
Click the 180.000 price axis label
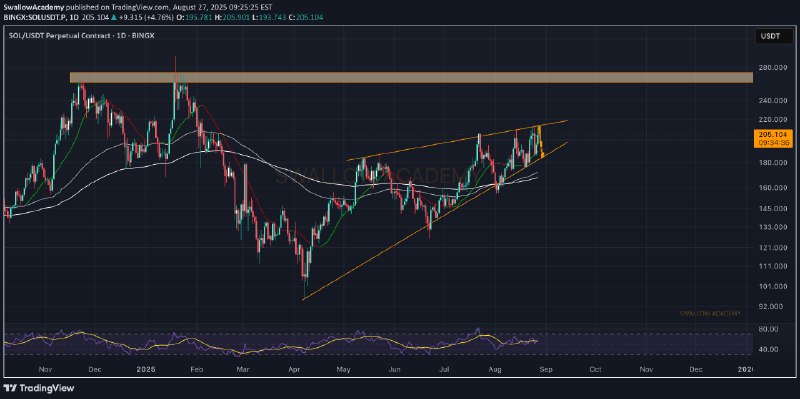tap(773, 162)
